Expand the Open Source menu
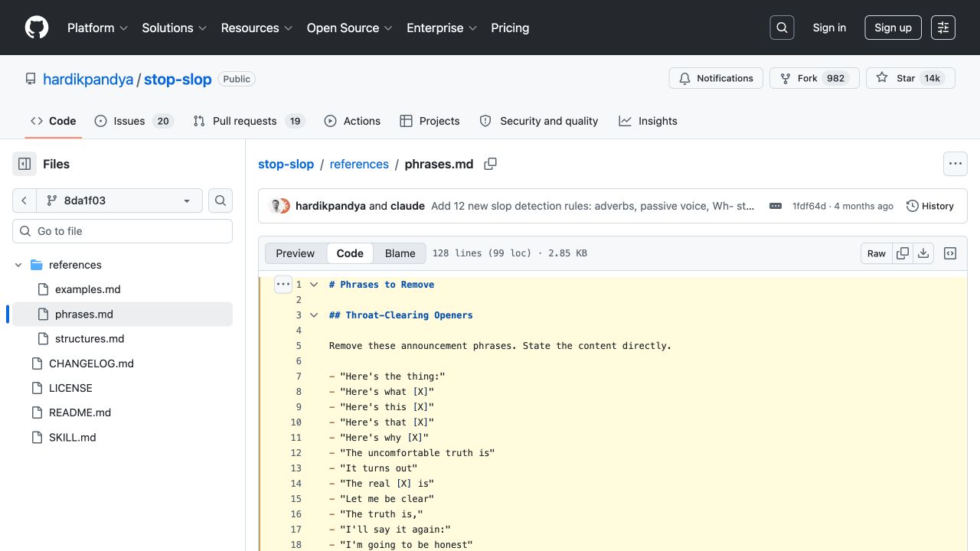This screenshot has height=551, width=980. [350, 28]
